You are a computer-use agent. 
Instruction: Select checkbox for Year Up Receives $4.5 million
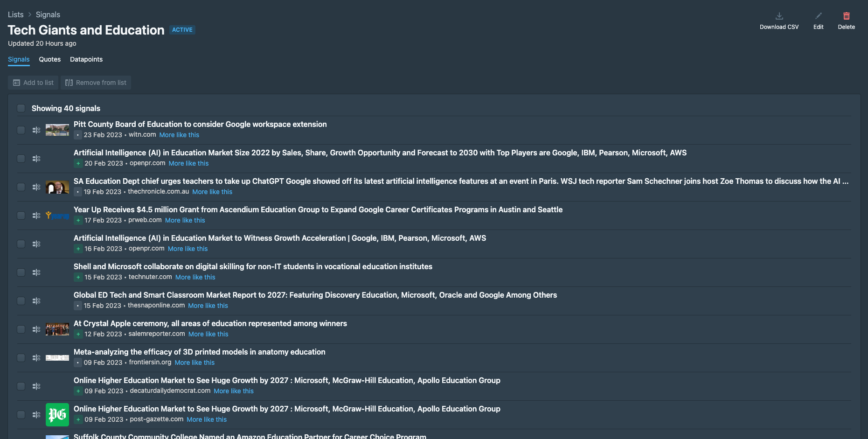[x=21, y=216]
